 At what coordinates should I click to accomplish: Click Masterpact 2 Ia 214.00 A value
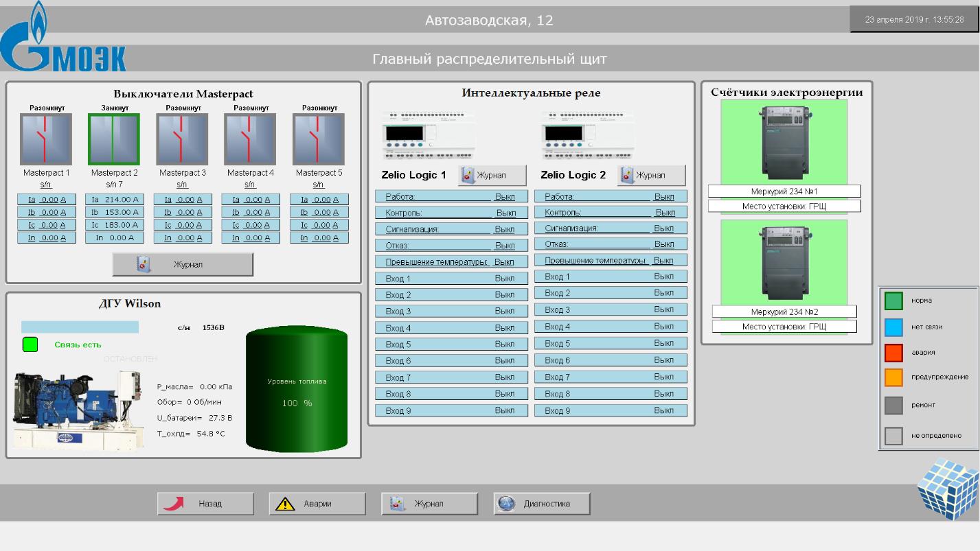point(115,200)
